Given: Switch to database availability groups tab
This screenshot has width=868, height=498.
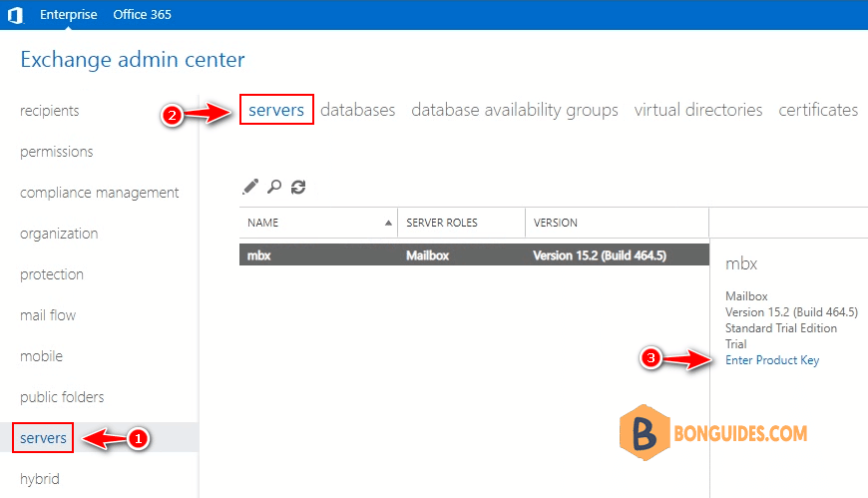Looking at the screenshot, I should tap(514, 110).
